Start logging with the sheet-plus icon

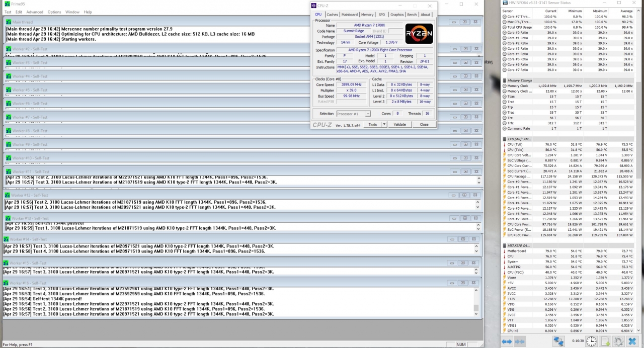point(606,341)
